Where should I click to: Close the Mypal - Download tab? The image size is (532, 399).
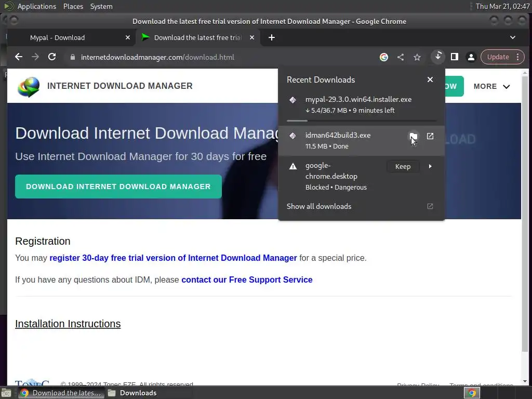tap(128, 37)
